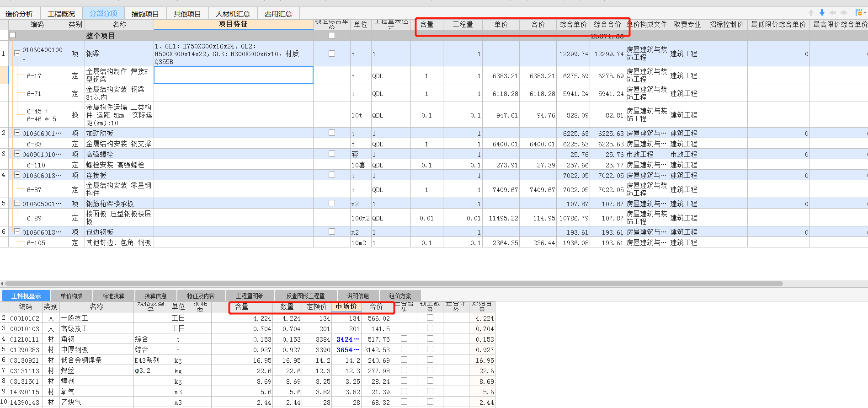Tick 锁定数量 checkbox for 中厚钢板 row
The height and width of the screenshot is (408, 868).
(430, 349)
